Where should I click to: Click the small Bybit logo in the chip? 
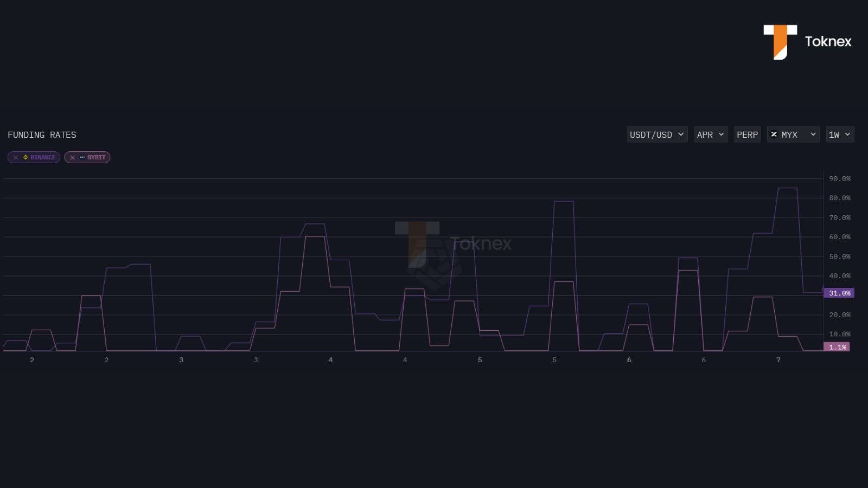82,157
